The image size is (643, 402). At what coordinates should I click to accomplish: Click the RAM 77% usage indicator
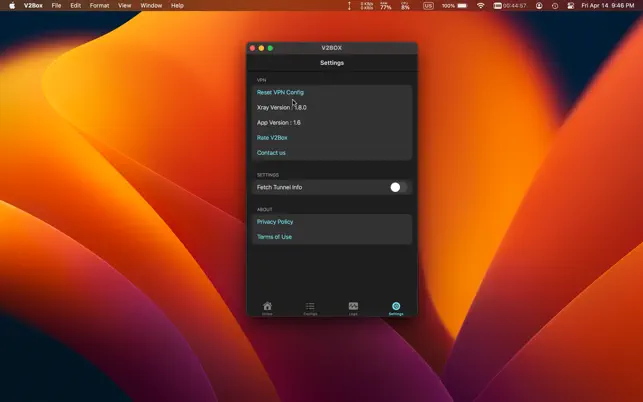point(385,6)
